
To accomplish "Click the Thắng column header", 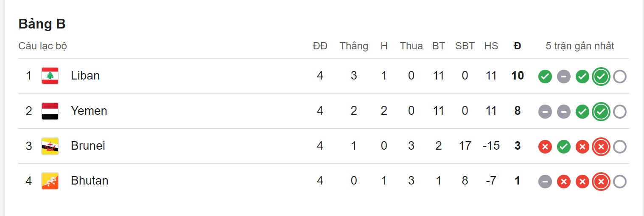I will click(353, 46).
